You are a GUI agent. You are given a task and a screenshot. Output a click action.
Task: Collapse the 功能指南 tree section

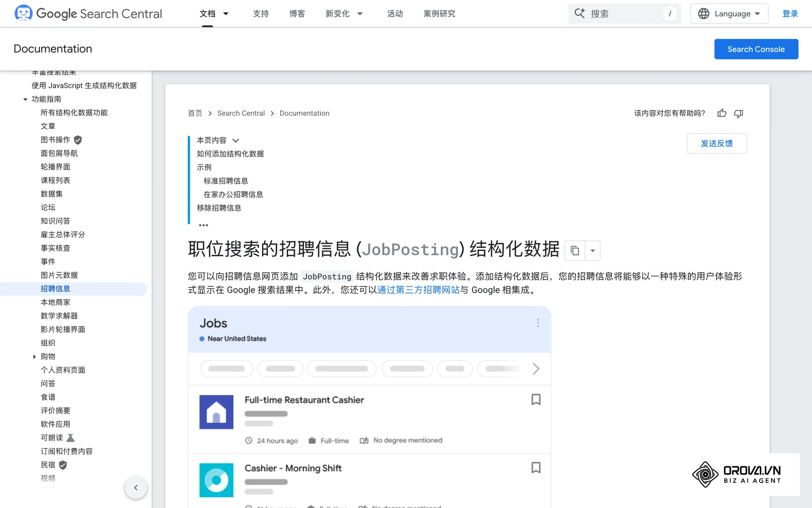click(25, 99)
